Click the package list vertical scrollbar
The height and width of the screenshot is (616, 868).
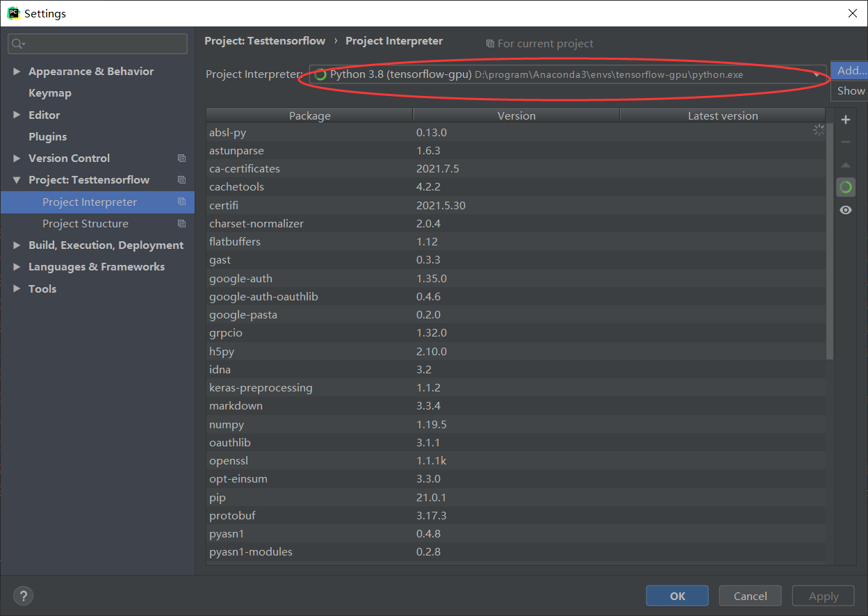point(830,241)
